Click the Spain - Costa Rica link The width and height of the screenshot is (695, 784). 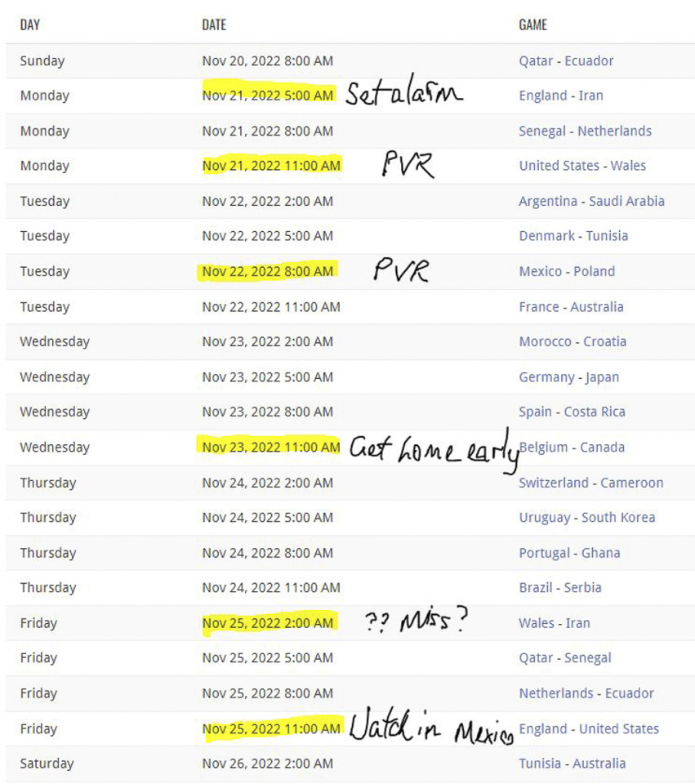tap(572, 412)
